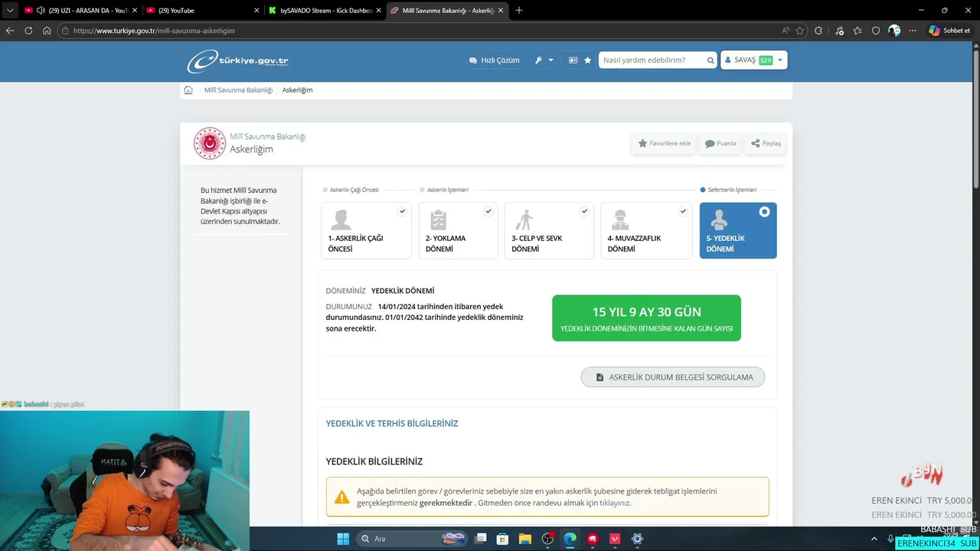Screen dimensions: 980x551
Task: Select 3- Celp ve Sevk Dönemi step
Action: point(548,230)
